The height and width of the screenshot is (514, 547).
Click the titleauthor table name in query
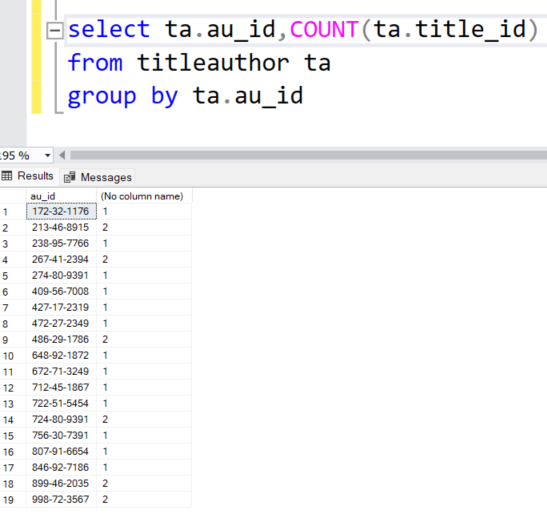[x=213, y=63]
